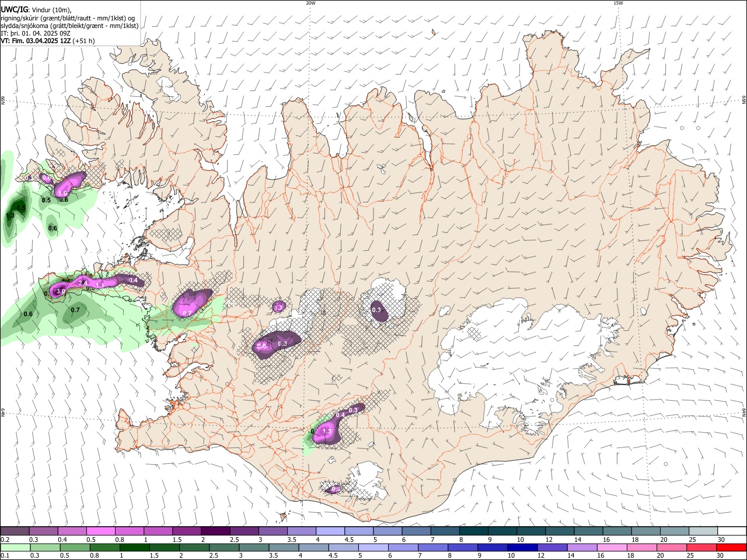Click the 3.0 precipitation value on the map
The height and width of the screenshot is (560, 747).
coord(61,290)
